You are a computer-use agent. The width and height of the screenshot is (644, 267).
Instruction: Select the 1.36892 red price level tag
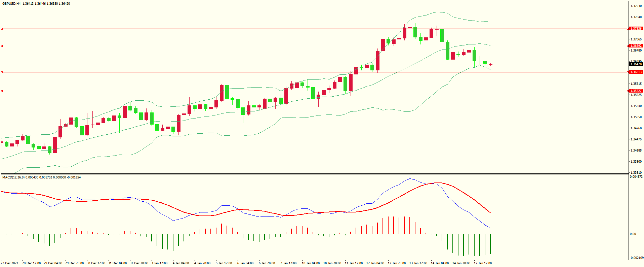click(x=636, y=46)
